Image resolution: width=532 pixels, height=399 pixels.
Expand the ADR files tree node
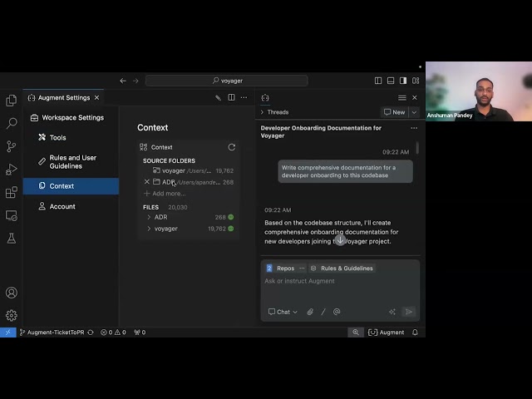click(149, 217)
